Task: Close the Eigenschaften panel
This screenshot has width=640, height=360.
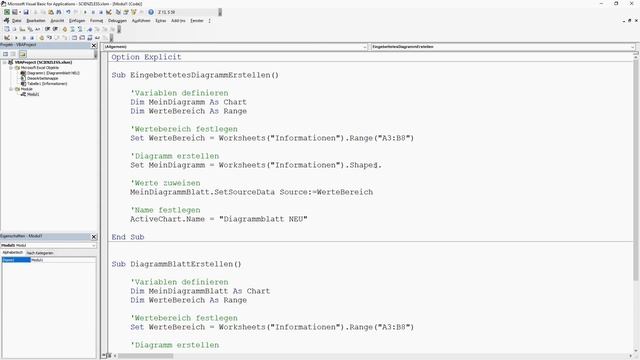Action: click(x=94, y=237)
